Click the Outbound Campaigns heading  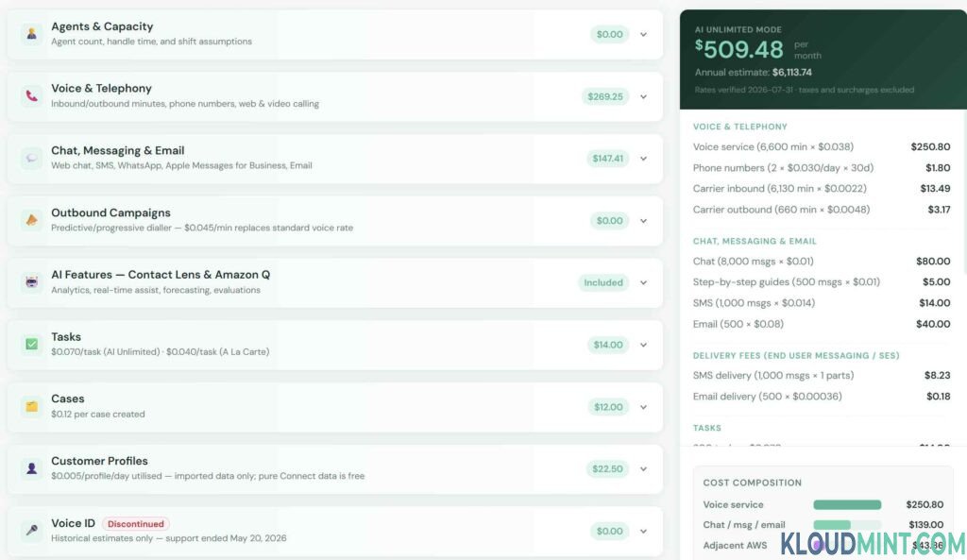tap(110, 212)
